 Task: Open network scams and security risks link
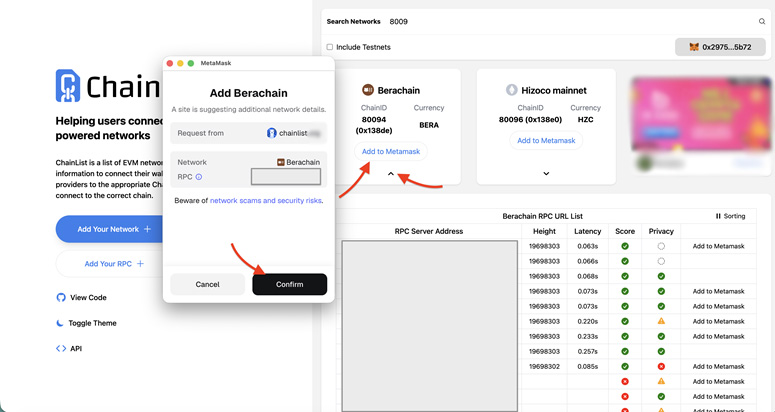click(265, 201)
